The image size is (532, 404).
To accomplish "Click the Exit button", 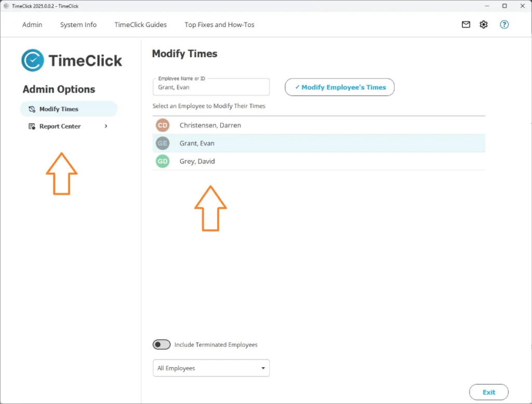I will coord(488,392).
